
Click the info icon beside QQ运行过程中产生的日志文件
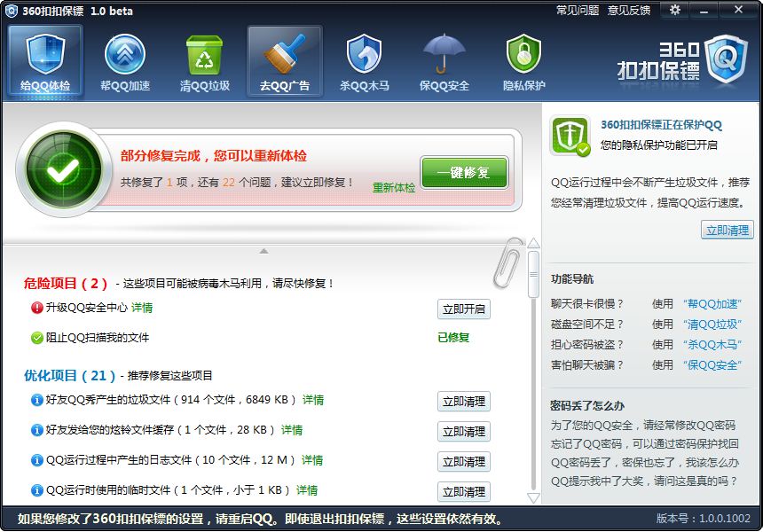tap(37, 460)
